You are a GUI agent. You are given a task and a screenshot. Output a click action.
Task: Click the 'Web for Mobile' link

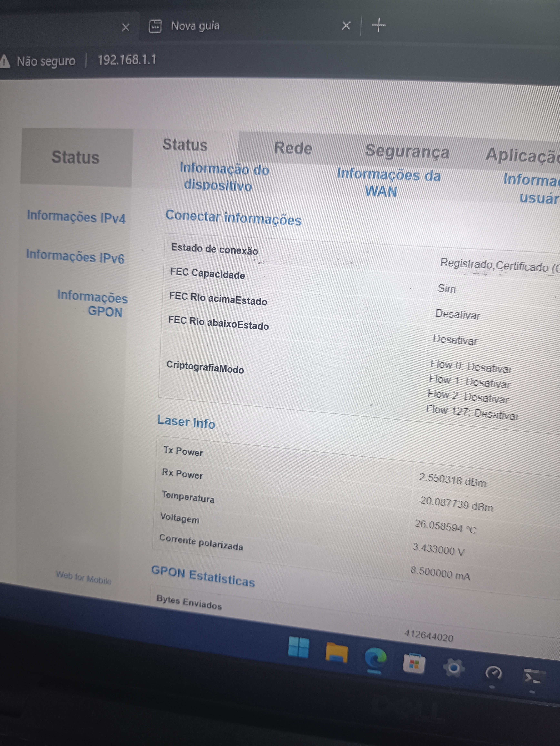coord(84,577)
